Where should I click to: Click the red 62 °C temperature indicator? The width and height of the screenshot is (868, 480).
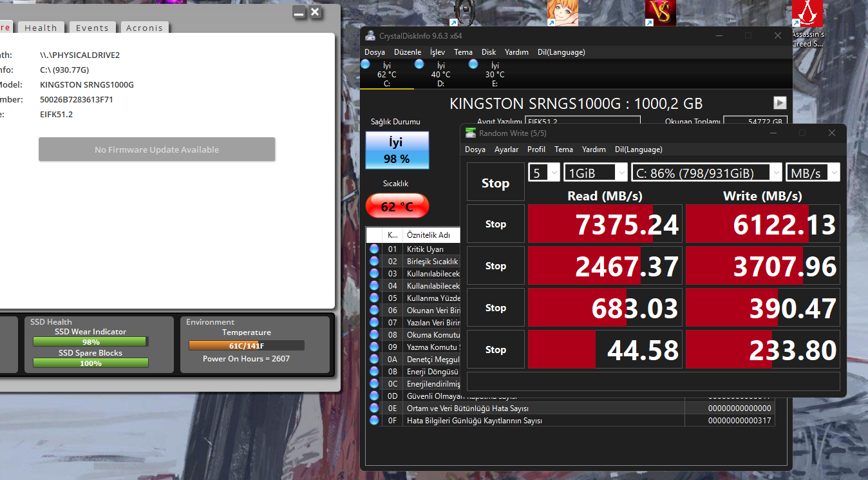pyautogui.click(x=397, y=207)
